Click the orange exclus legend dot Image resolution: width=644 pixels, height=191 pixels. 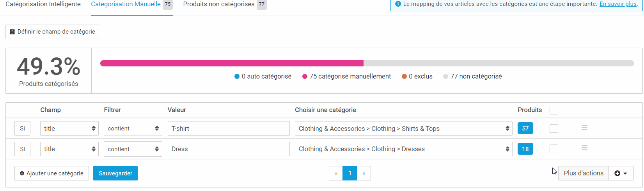pyautogui.click(x=404, y=77)
